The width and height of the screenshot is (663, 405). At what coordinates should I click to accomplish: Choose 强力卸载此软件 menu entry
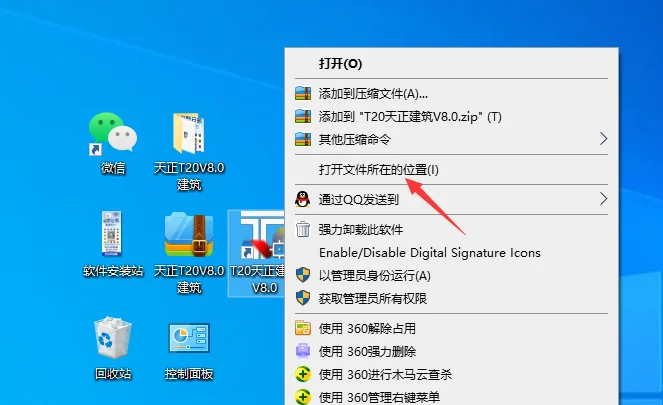point(451,230)
